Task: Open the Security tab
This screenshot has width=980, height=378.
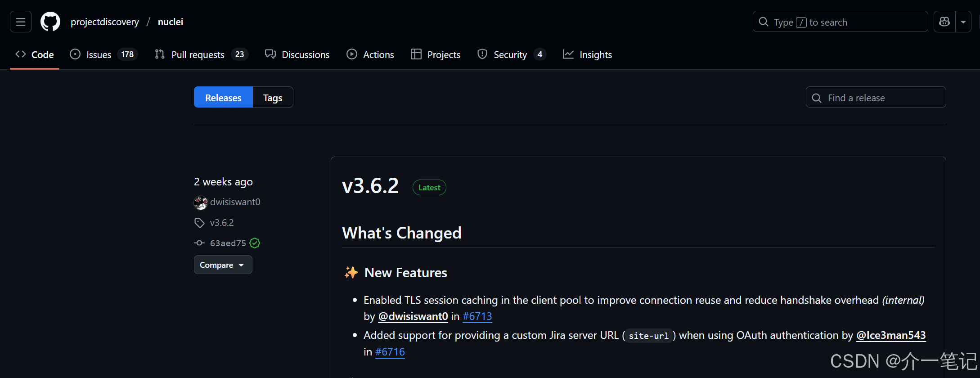Action: point(512,54)
